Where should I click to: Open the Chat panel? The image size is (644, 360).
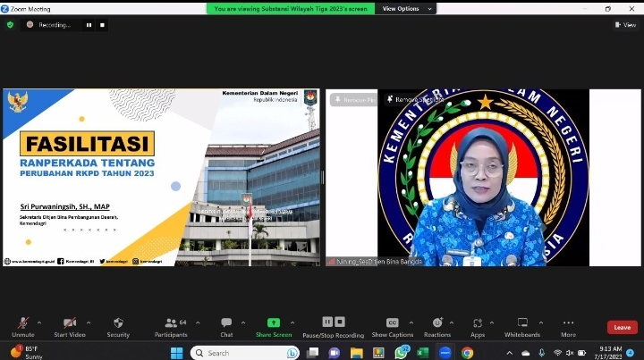tap(226, 325)
